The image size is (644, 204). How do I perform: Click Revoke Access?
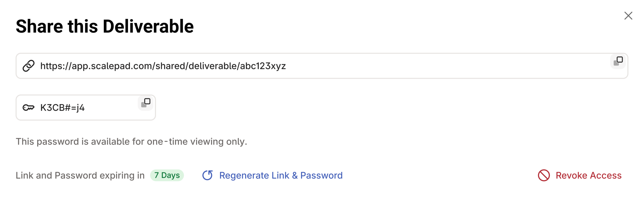click(x=588, y=175)
